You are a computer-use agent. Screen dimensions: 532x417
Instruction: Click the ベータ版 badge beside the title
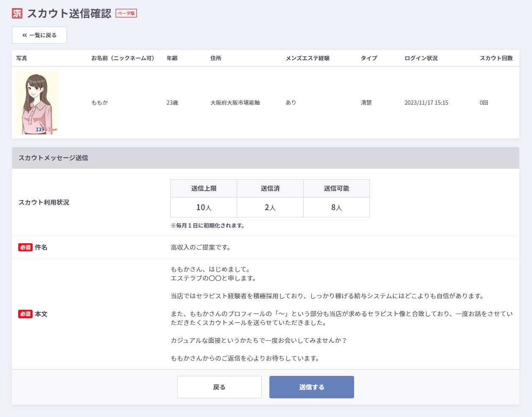pyautogui.click(x=126, y=14)
